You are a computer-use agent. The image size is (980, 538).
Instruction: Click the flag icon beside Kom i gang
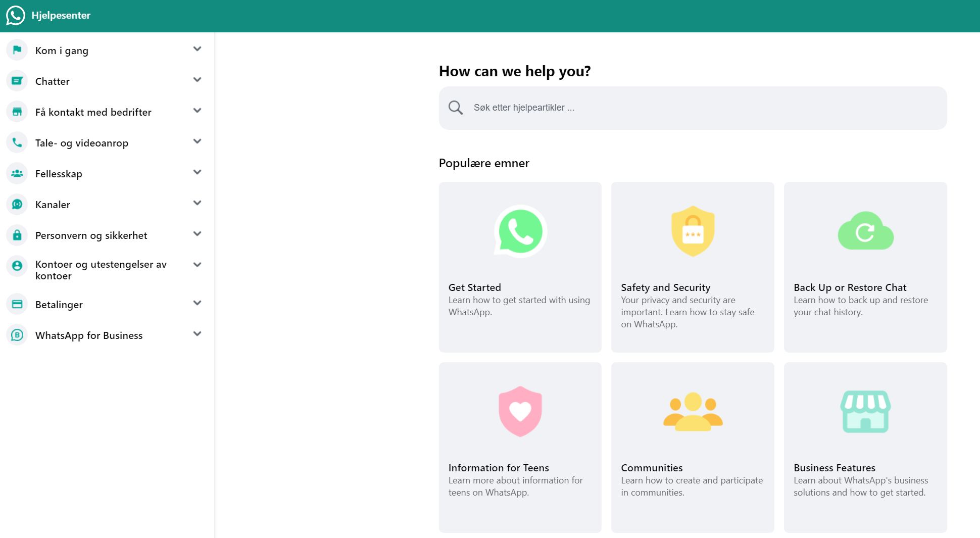coord(17,50)
